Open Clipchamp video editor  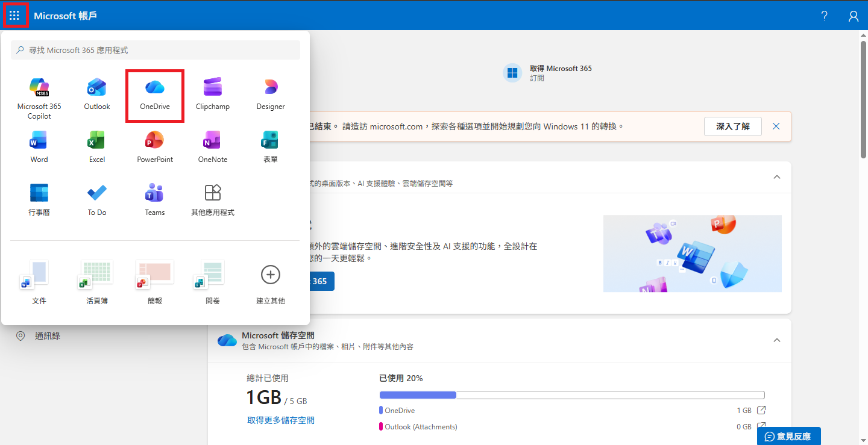click(x=213, y=94)
